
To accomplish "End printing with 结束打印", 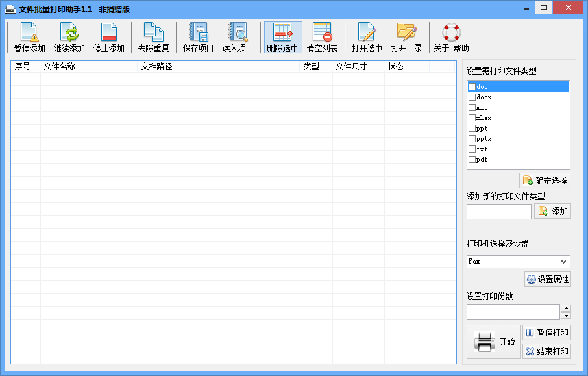I will tap(546, 351).
